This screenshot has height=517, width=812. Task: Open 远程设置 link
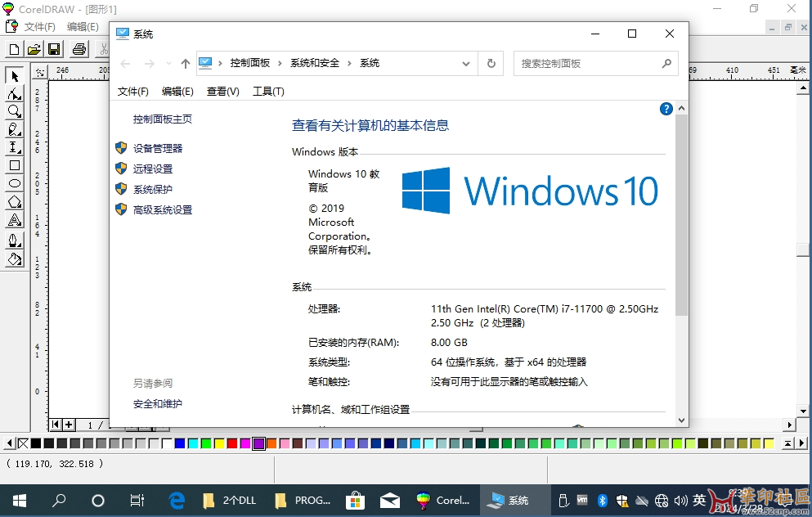(153, 169)
